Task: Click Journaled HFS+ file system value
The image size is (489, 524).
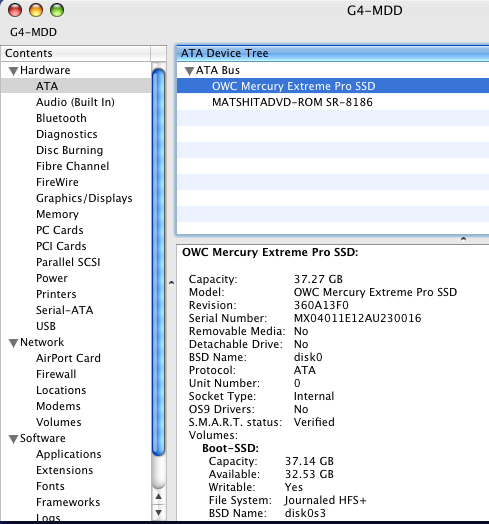Action: point(326,500)
